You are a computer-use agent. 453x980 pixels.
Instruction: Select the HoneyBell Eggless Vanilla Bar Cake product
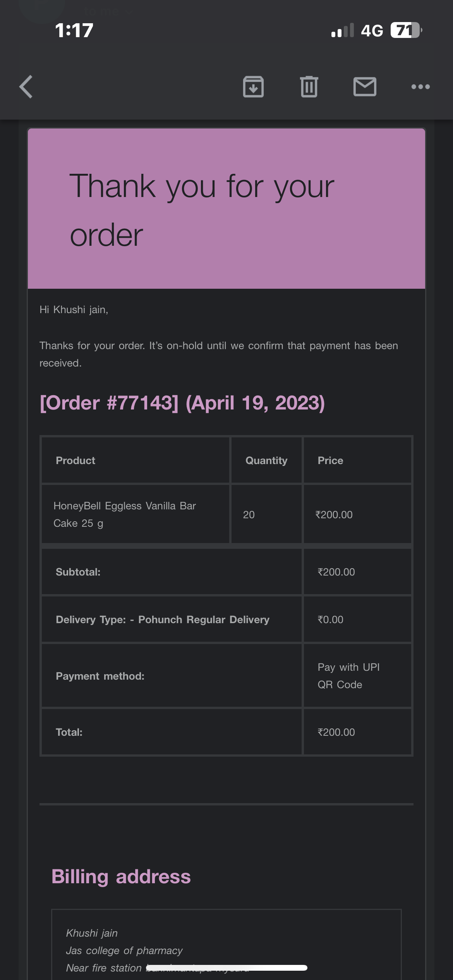(125, 514)
